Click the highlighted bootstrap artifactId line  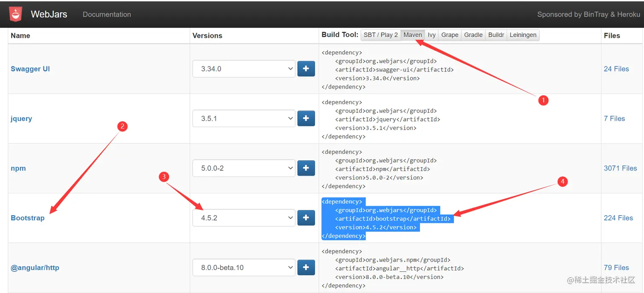pyautogui.click(x=393, y=219)
